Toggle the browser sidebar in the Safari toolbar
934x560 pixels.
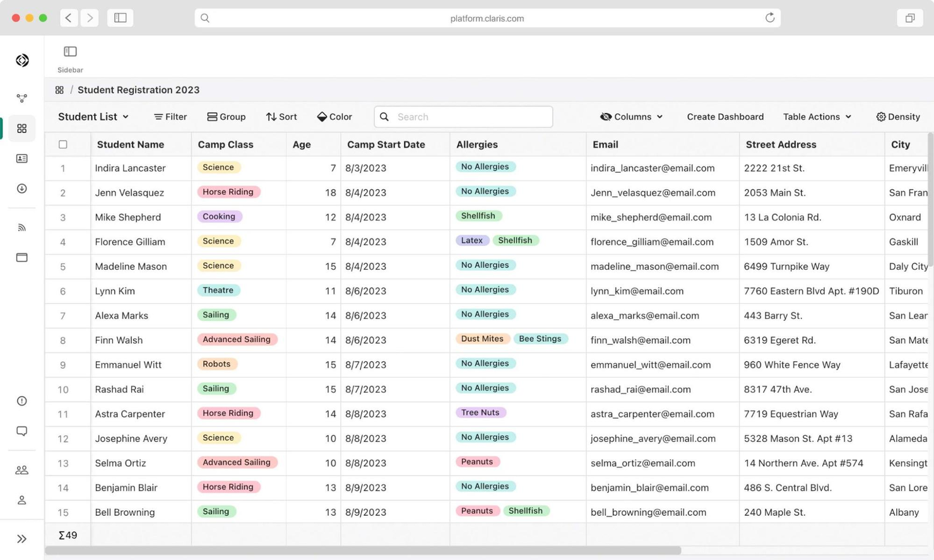(120, 18)
